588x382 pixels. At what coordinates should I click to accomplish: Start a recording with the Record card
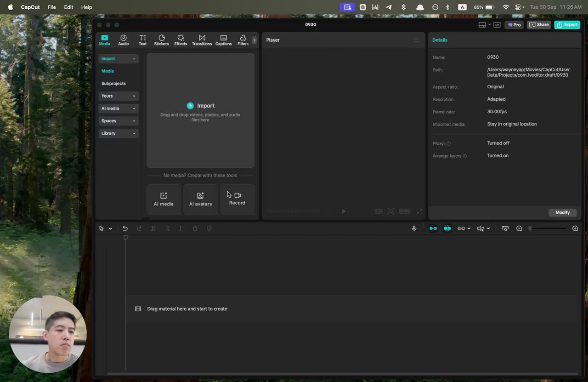[237, 200]
